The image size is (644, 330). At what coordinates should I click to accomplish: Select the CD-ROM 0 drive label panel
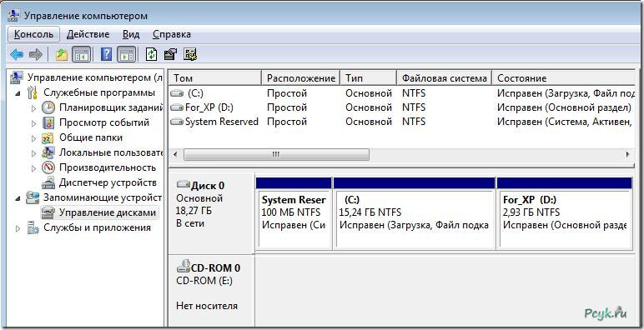[x=212, y=291]
